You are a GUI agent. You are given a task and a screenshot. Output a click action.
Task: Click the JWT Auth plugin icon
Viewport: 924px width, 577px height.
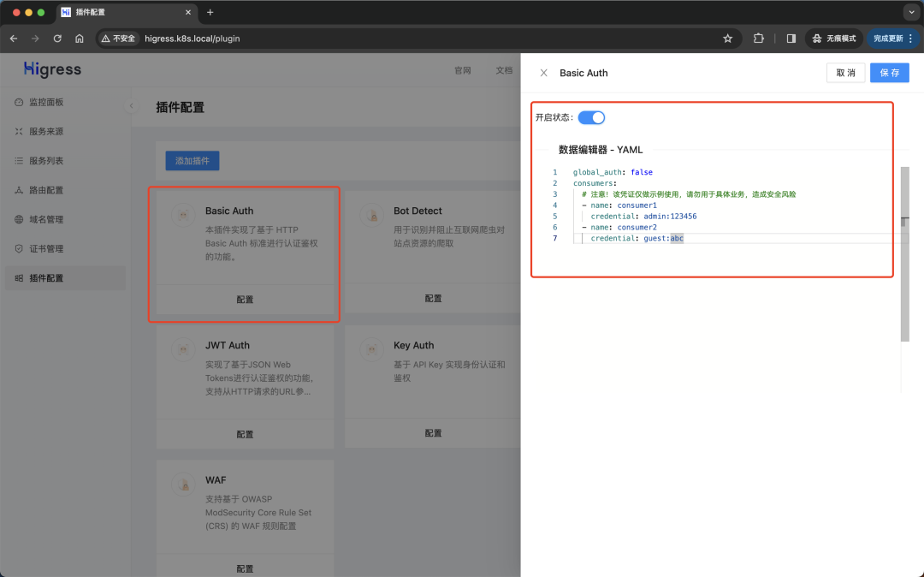click(183, 349)
